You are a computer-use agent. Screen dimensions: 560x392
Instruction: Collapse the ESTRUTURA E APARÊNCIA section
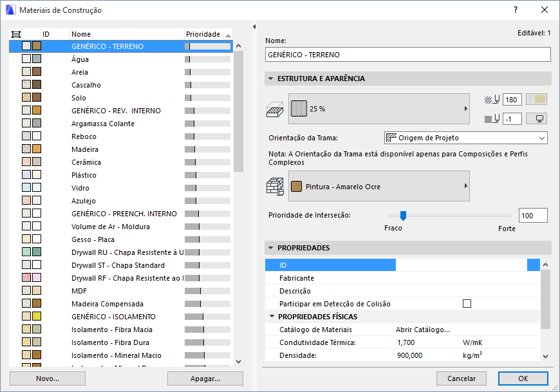tap(271, 79)
